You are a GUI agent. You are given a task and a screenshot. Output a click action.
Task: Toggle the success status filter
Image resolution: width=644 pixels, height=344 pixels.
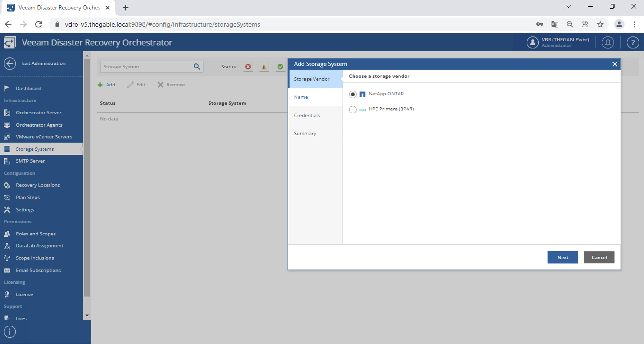[x=280, y=67]
